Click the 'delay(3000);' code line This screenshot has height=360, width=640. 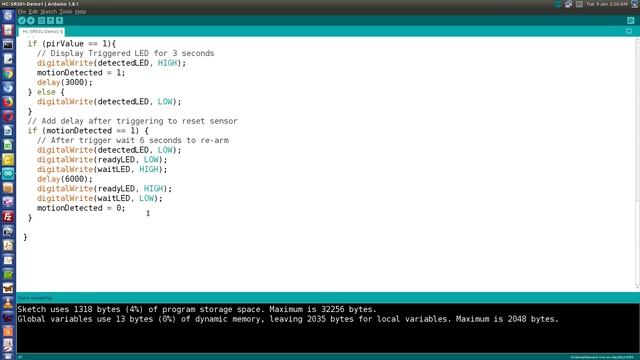65,82
